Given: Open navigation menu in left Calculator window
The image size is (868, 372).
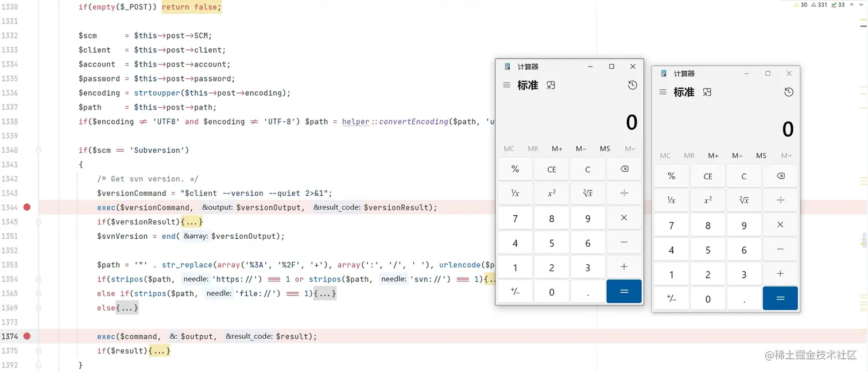Looking at the screenshot, I should 506,86.
